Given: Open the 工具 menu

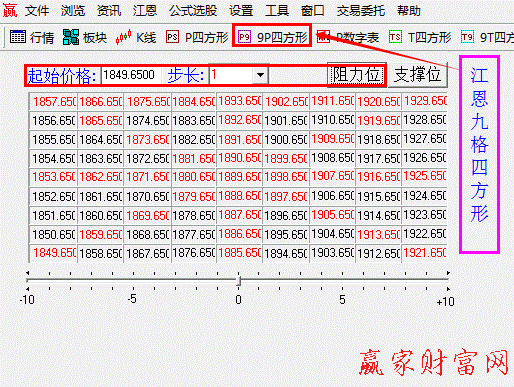Looking at the screenshot, I should click(x=277, y=11).
